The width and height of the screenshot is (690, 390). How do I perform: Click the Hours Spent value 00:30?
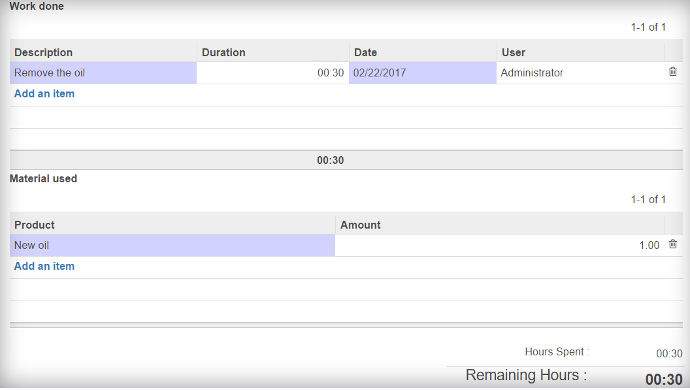(669, 353)
